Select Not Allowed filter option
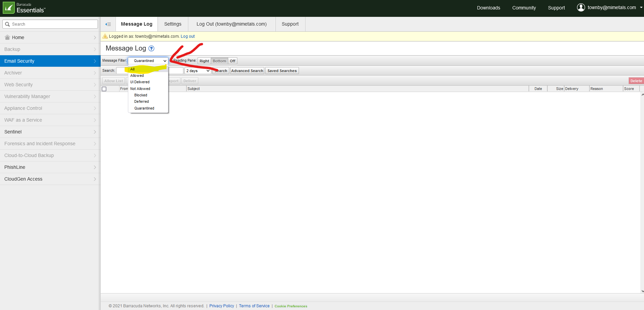Image resolution: width=644 pixels, height=310 pixels. click(x=148, y=89)
